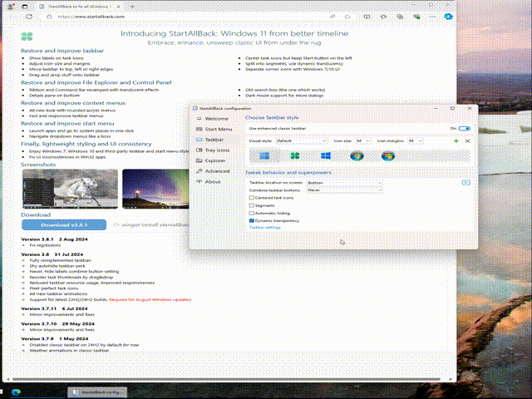Open the Icon margins dropdown
The image size is (532, 399).
click(416, 140)
